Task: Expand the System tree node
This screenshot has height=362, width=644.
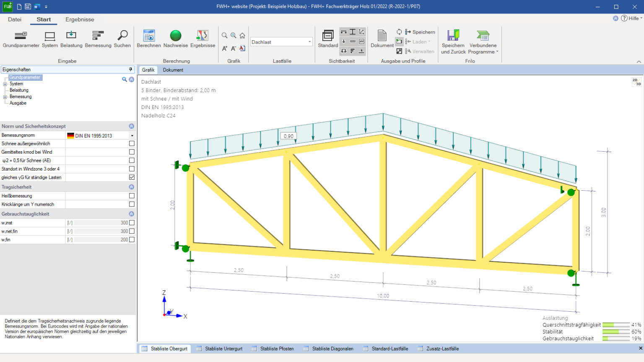Action: (x=5, y=84)
